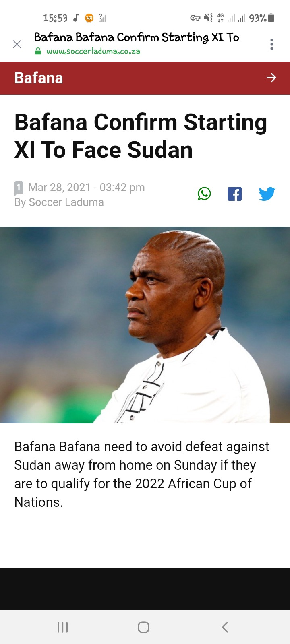Tap the black banner below article
This screenshot has height=644, width=290.
(x=145, y=589)
